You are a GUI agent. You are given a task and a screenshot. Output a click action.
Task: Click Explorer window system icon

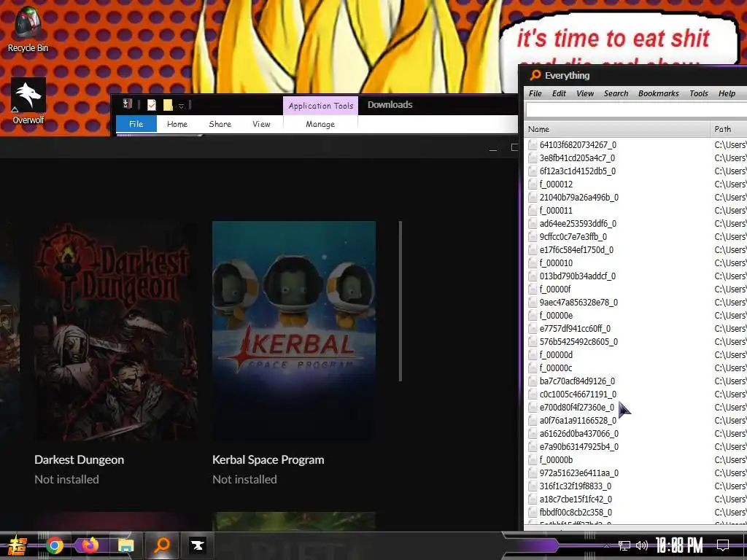point(127,104)
